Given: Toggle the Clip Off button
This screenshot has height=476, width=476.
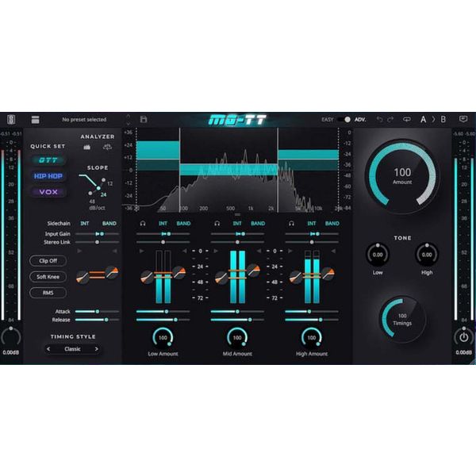Looking at the screenshot, I should (48, 261).
